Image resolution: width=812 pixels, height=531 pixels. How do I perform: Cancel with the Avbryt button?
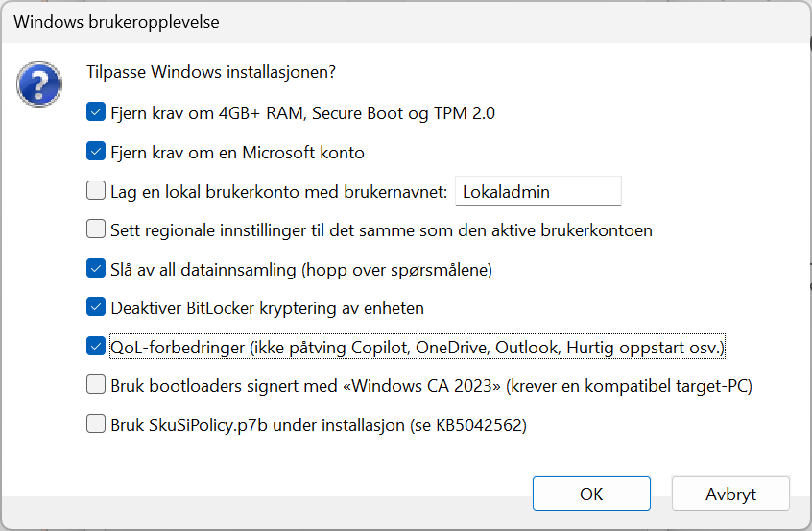[x=730, y=494]
